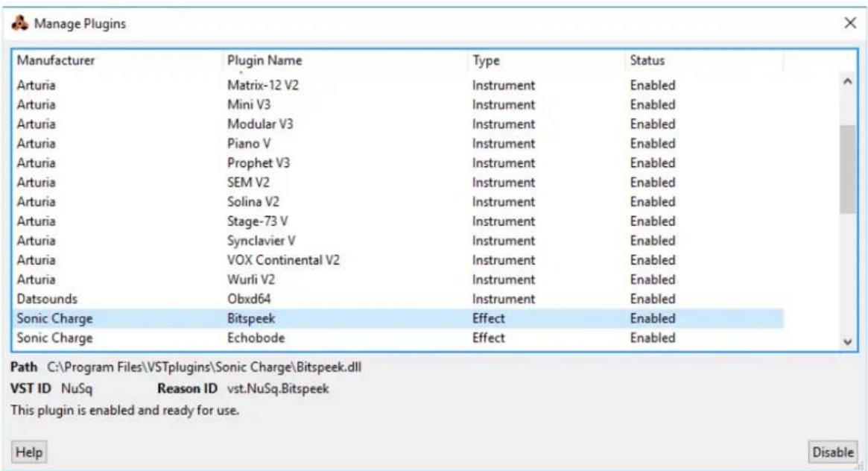Click the Reason ID value vst.NuSq.Bitspeek
This screenshot has width=868, height=471.
click(x=278, y=388)
